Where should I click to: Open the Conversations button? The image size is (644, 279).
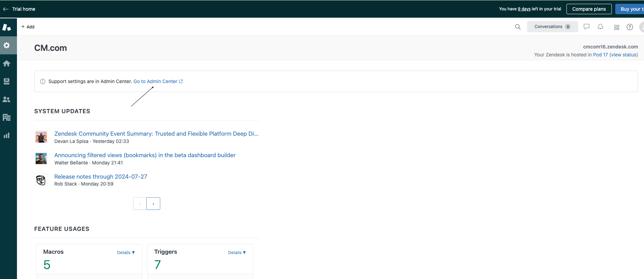pos(552,27)
